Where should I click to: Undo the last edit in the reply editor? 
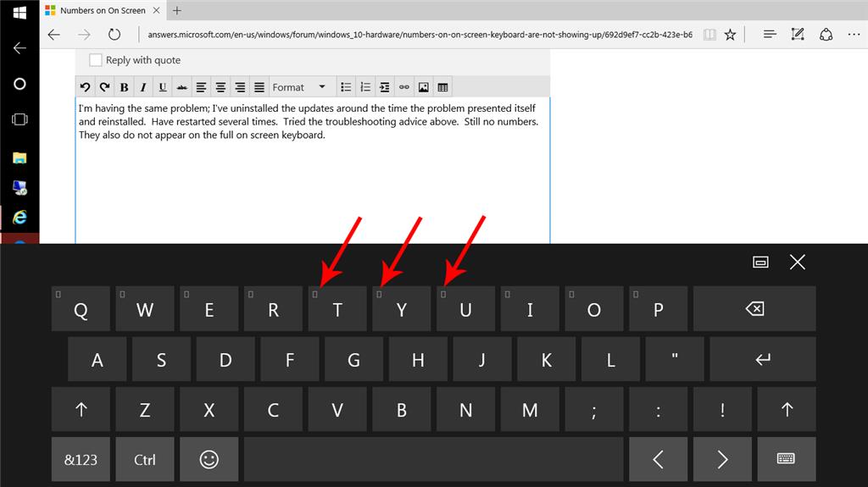tap(85, 87)
